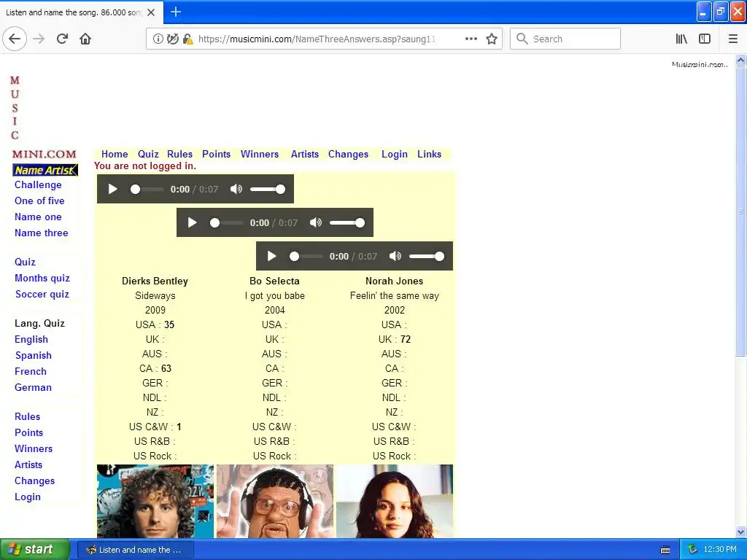
Task: Open the Name three link
Action: (42, 233)
